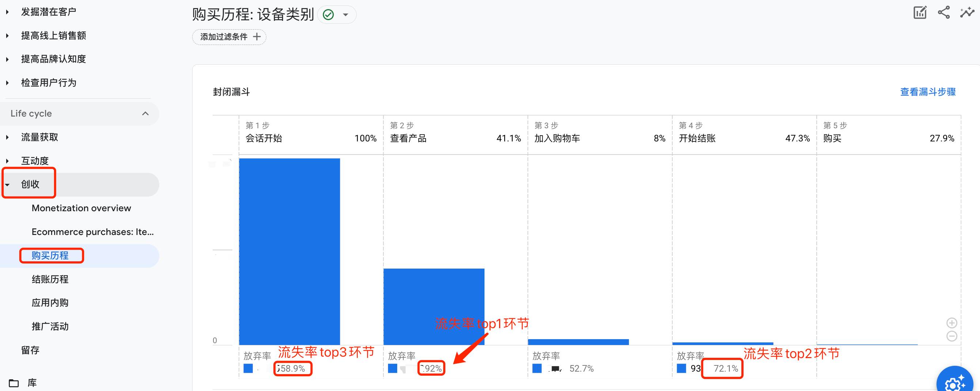Click the share report icon

point(944,12)
